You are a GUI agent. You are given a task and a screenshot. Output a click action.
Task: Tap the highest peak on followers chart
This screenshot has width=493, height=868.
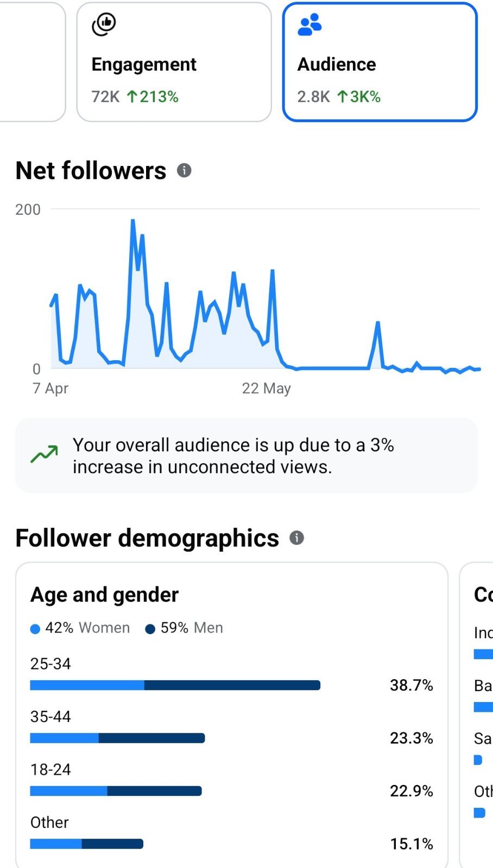(x=132, y=221)
